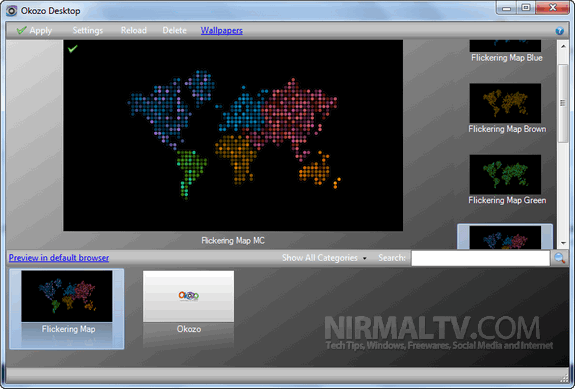Open the Settings toolbar item
The height and width of the screenshot is (389, 575).
(x=88, y=30)
